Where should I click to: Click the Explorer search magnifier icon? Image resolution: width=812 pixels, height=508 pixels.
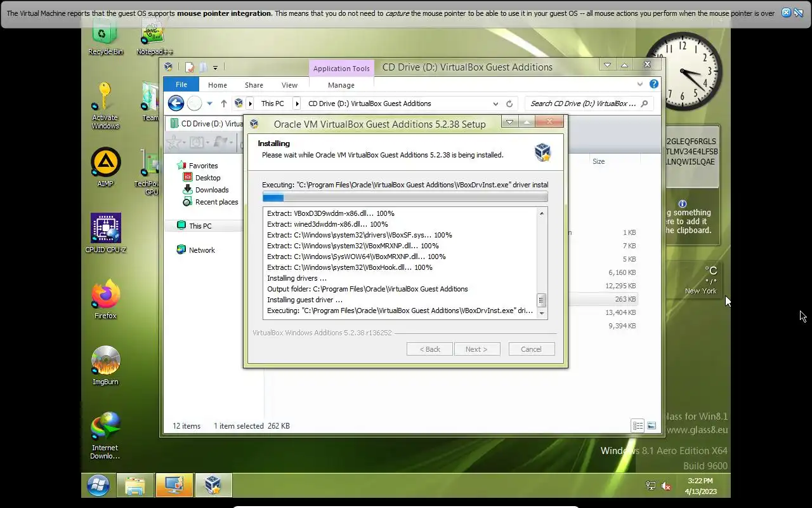645,104
